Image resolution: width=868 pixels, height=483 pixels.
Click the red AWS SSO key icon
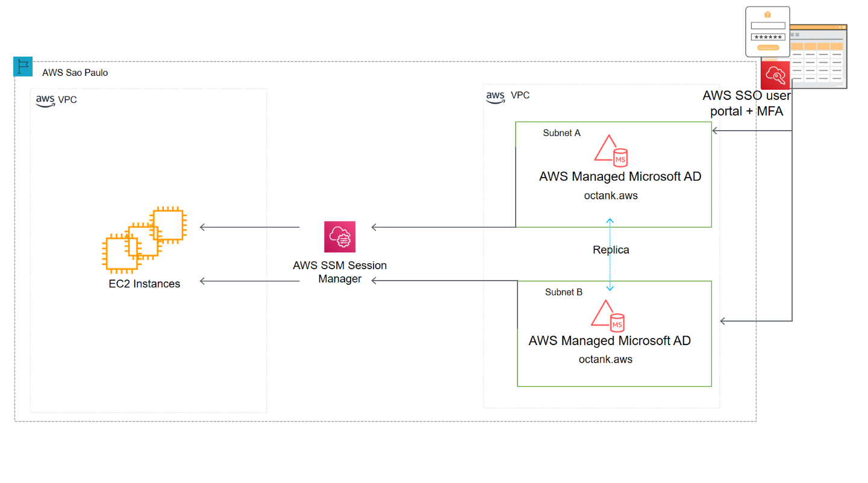coord(775,75)
